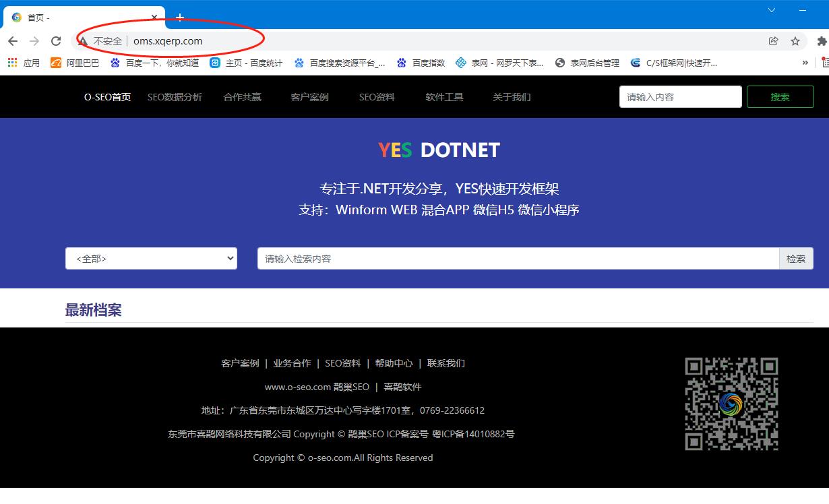Image resolution: width=829 pixels, height=504 pixels.
Task: Show hidden bookmarks with » chevron
Action: [805, 63]
